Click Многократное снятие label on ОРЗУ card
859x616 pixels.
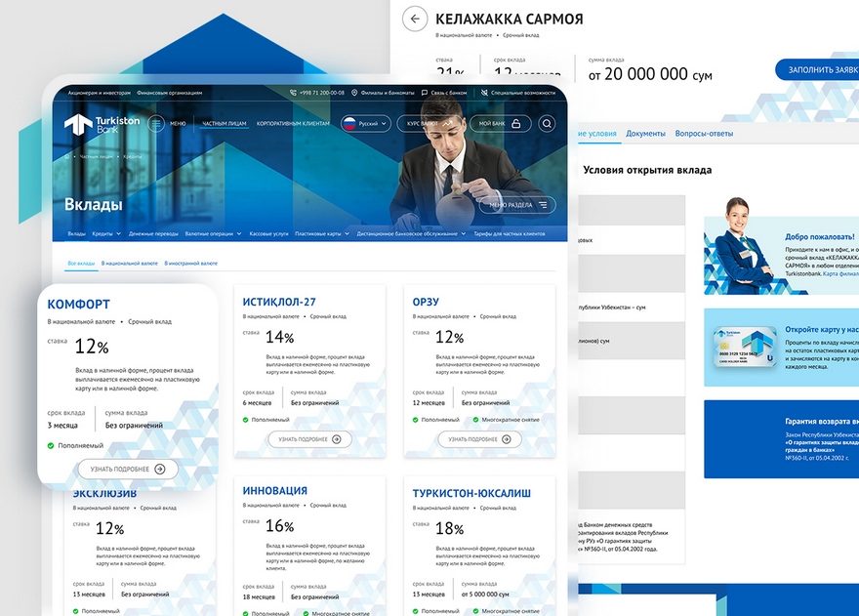pyautogui.click(x=511, y=420)
